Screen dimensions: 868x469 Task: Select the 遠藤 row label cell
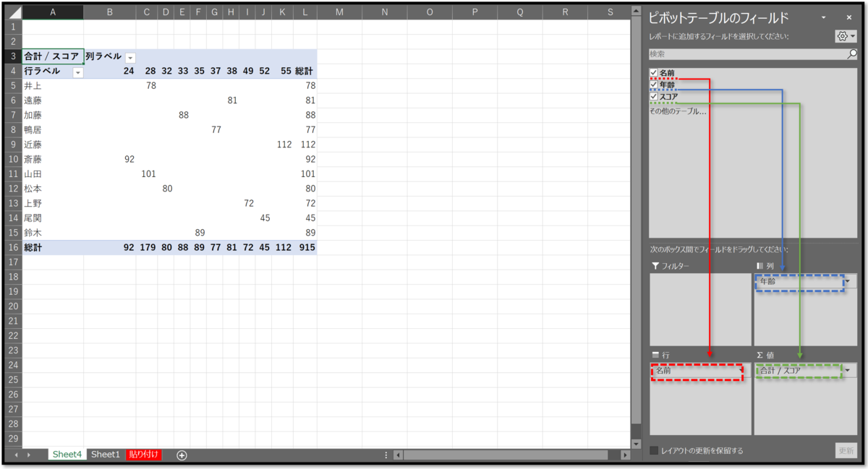(x=53, y=100)
